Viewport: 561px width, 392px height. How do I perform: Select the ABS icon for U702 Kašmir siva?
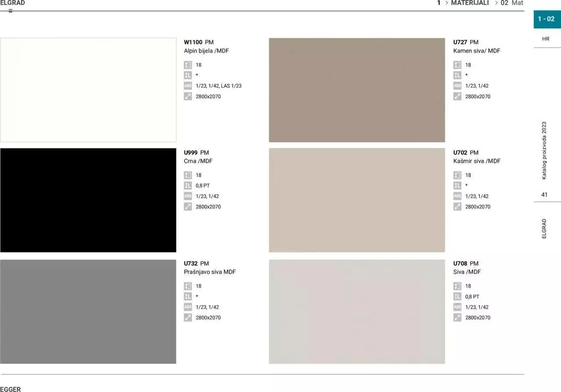pos(458,196)
